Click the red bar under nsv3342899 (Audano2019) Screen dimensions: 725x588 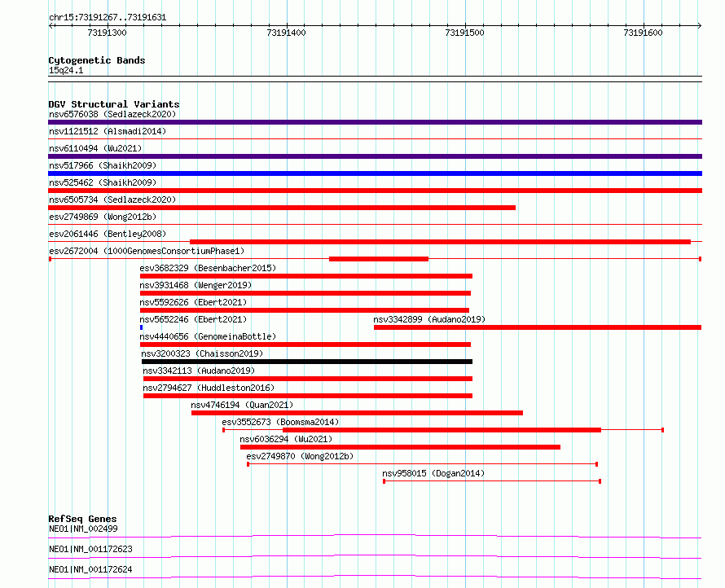538,327
